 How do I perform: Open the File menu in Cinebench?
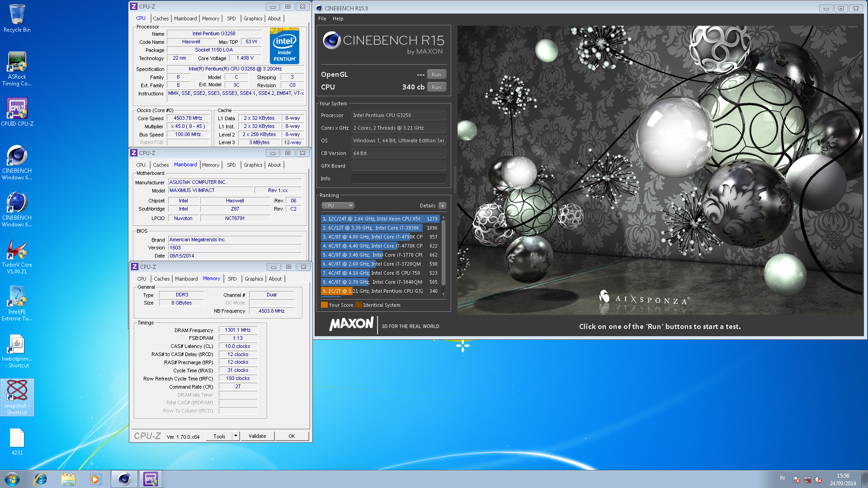(322, 19)
